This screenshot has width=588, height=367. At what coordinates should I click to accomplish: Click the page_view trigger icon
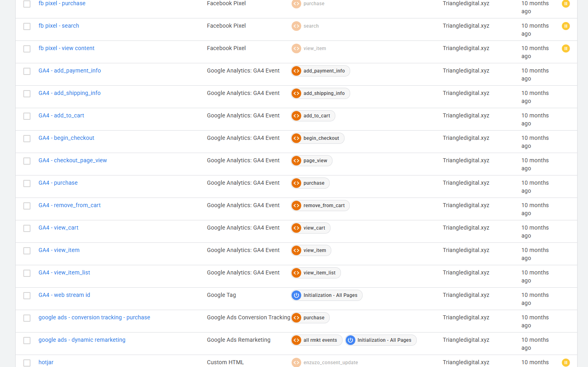click(296, 161)
